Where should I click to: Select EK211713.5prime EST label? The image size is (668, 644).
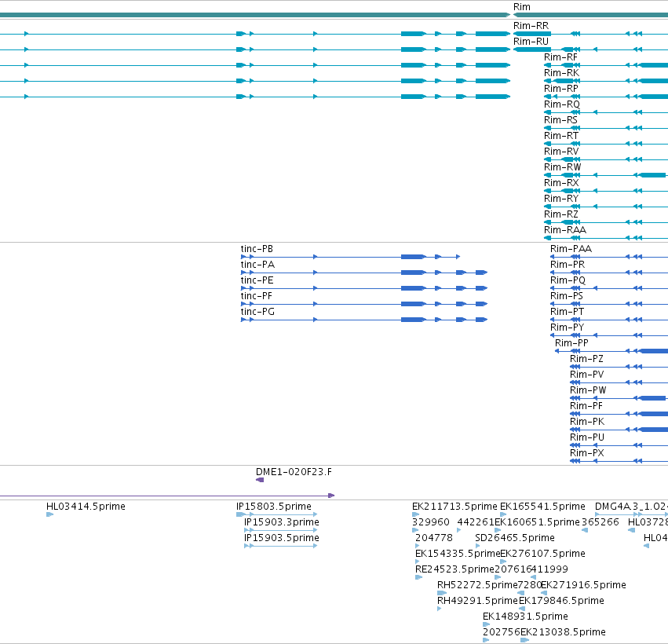[454, 507]
